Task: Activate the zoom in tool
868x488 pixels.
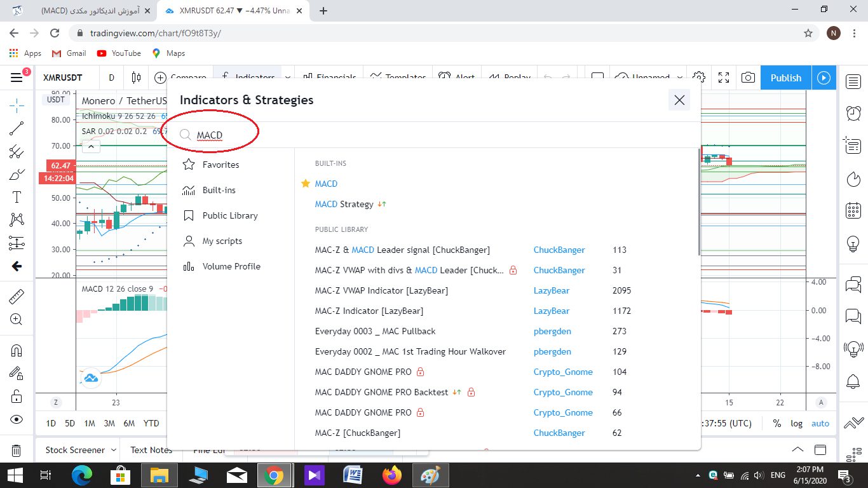Action: point(17,319)
